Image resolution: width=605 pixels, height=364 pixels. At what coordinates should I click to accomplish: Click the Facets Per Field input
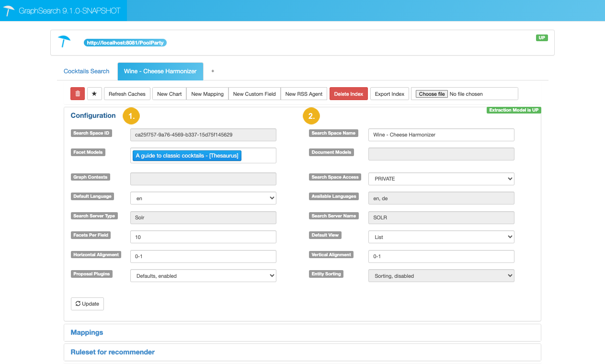[x=203, y=237]
